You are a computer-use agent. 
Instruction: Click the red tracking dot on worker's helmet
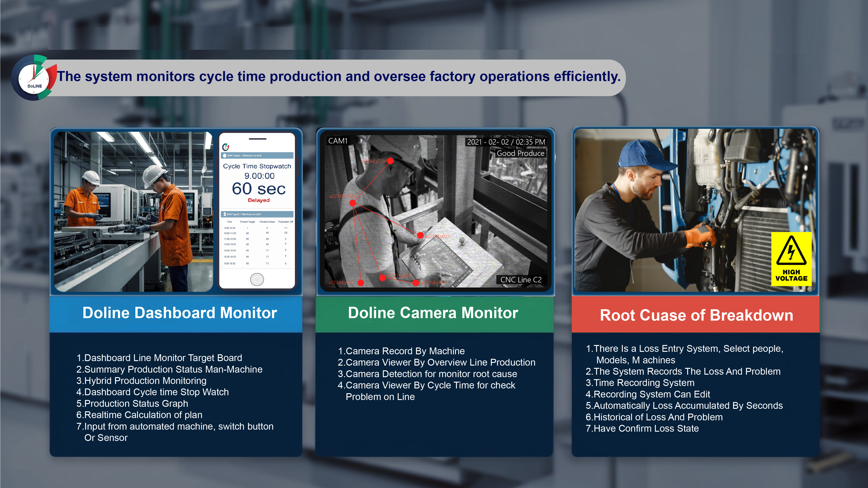390,161
